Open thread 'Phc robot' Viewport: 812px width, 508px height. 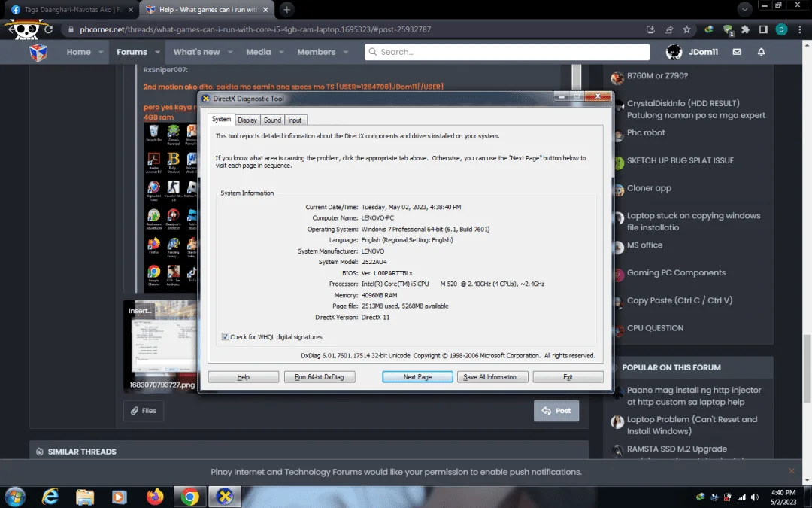[646, 132]
